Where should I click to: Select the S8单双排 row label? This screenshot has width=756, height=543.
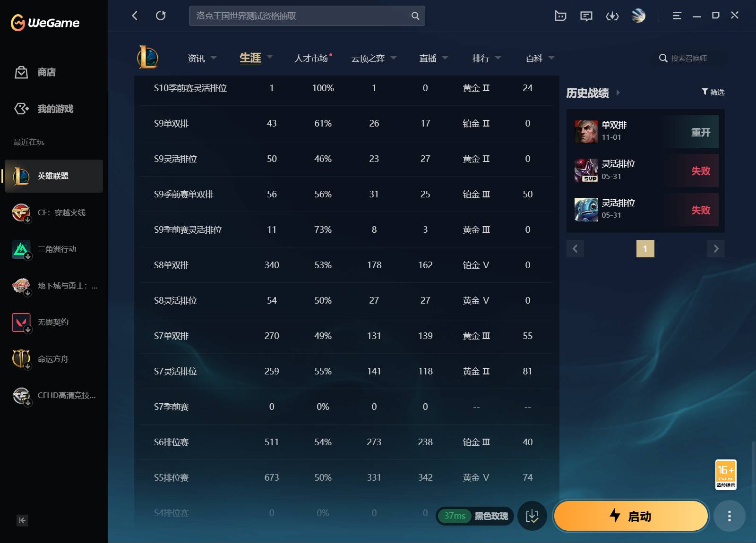171,265
